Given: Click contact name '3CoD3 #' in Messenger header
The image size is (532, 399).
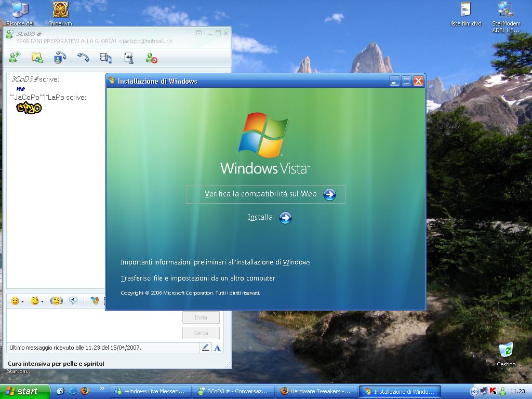Looking at the screenshot, I should point(29,34).
